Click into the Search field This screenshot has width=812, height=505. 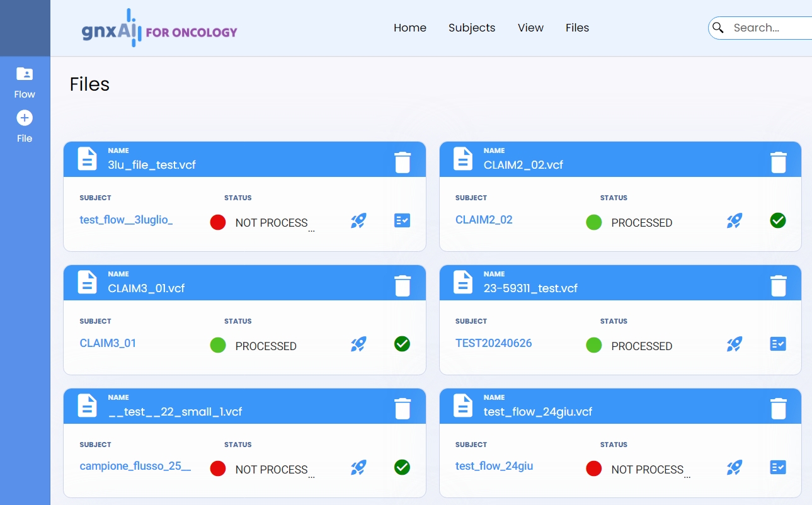point(769,28)
